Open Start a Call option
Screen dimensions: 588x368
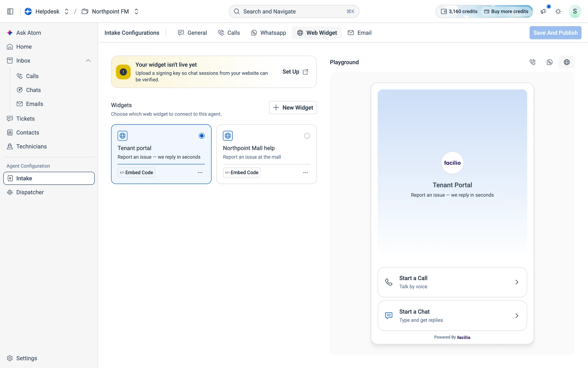click(452, 282)
